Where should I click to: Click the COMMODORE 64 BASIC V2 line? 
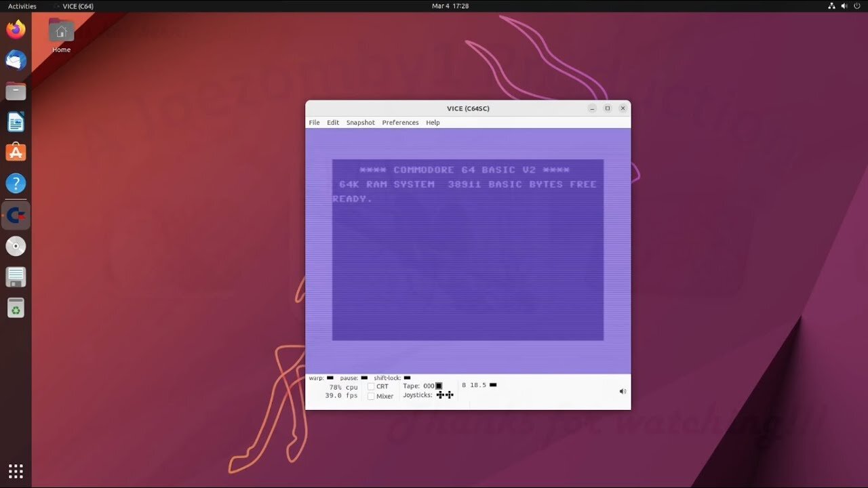pyautogui.click(x=465, y=169)
